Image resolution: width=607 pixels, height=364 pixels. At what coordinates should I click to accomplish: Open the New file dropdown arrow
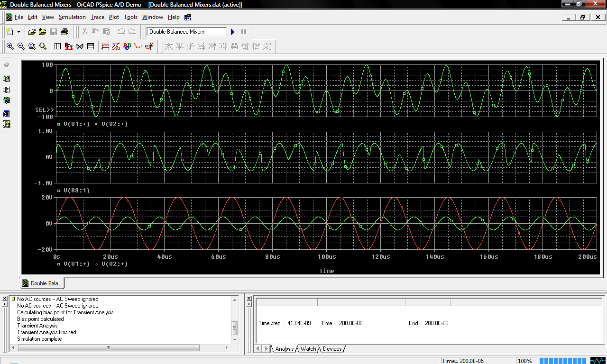point(19,32)
